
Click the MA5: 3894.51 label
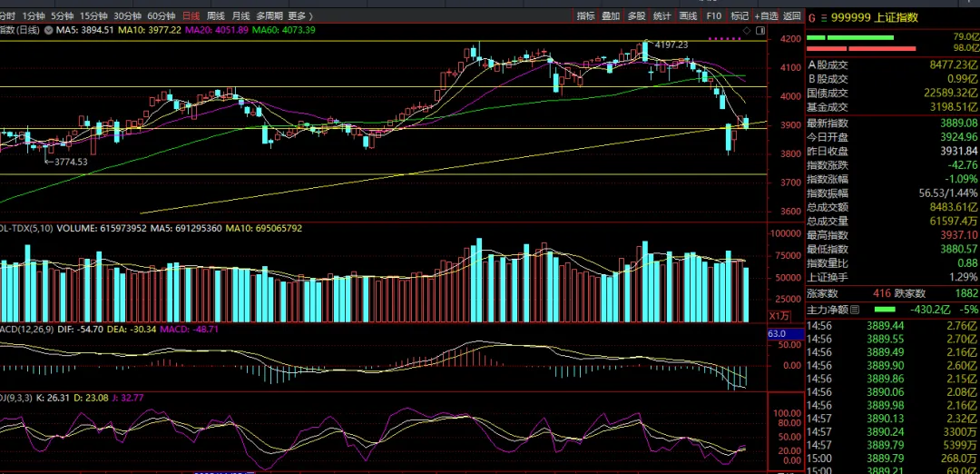pyautogui.click(x=85, y=30)
